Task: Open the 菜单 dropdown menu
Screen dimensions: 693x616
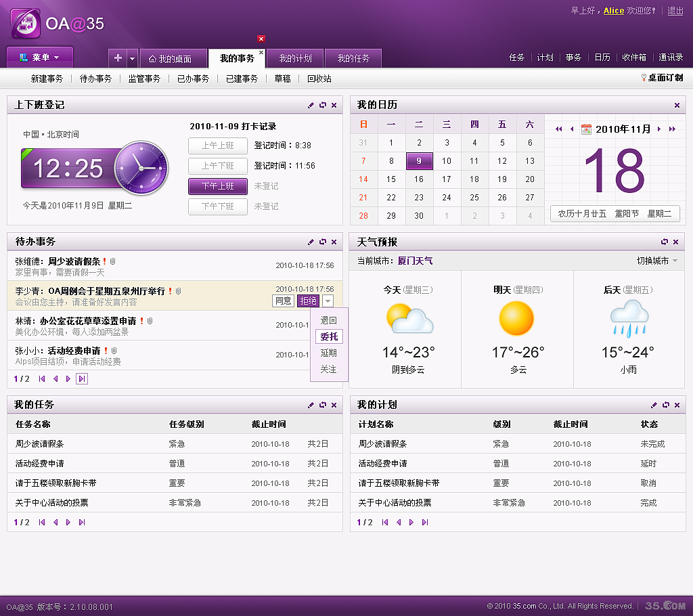Action: [39, 57]
